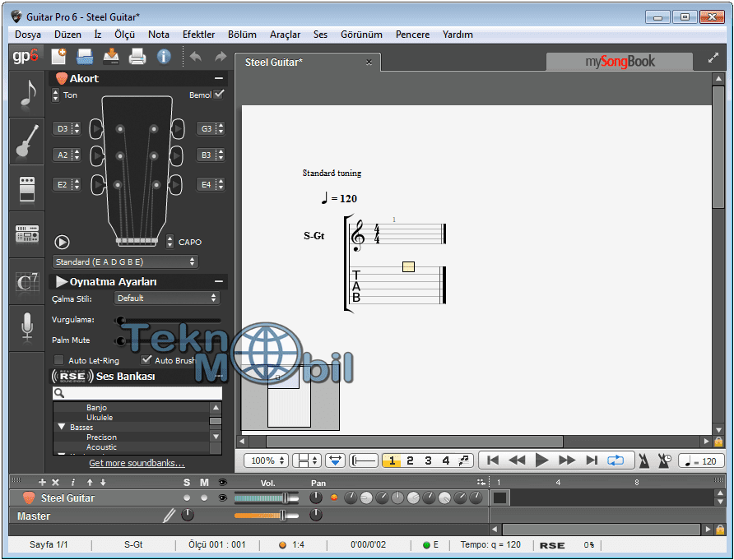Open the instrument panel with the guitar icon

(x=27, y=141)
